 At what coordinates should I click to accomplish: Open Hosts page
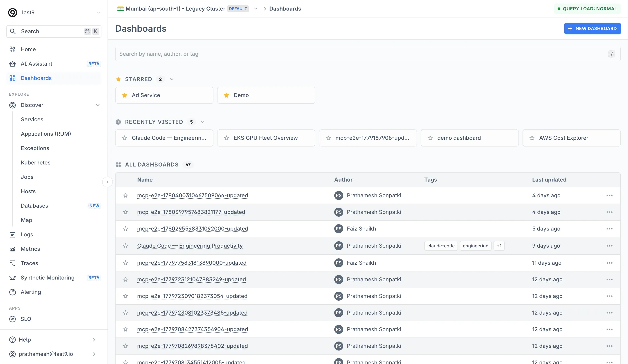pos(28,191)
